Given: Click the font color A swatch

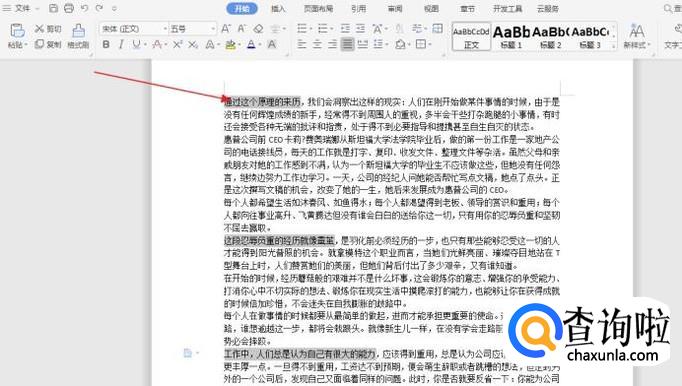Looking at the screenshot, I should pyautogui.click(x=251, y=44).
